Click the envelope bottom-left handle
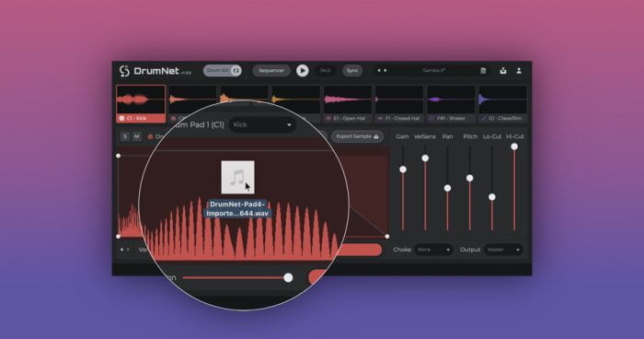Viewport: 644px width, 339px height. [119, 237]
